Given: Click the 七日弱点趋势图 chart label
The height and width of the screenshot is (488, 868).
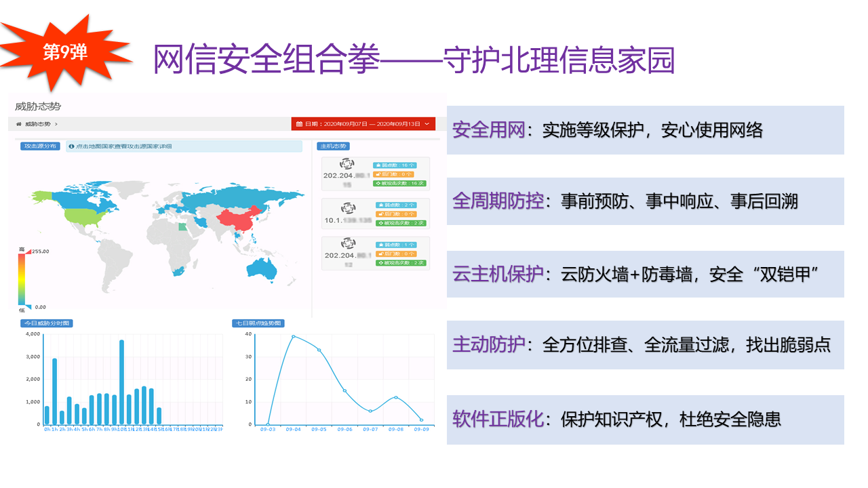Looking at the screenshot, I should coord(258,323).
